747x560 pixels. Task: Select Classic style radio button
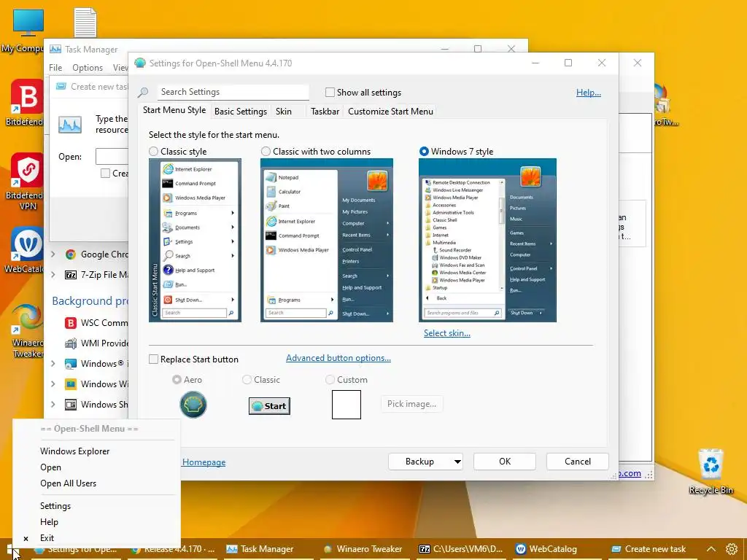tap(153, 152)
